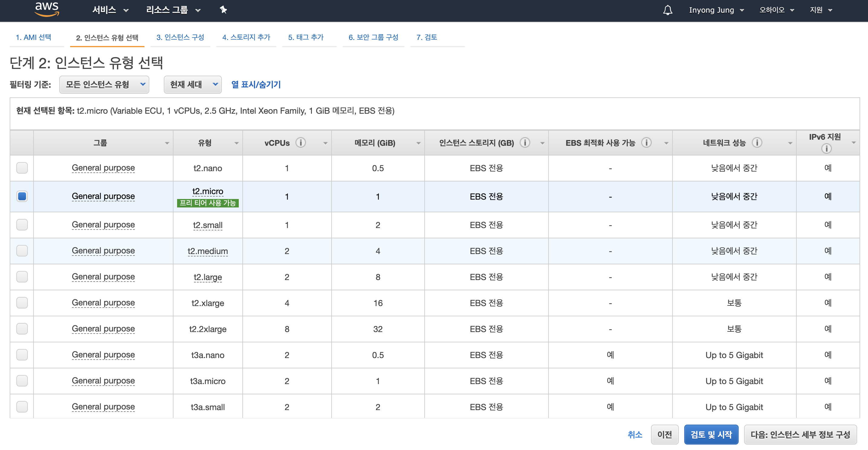The image size is (868, 450).
Task: Click the 취소 cancel link
Action: [x=635, y=435]
